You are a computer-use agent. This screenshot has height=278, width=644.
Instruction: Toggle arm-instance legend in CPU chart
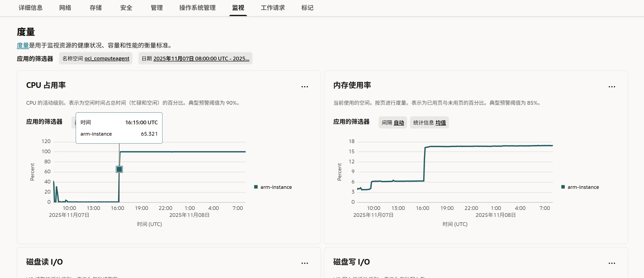(x=273, y=187)
